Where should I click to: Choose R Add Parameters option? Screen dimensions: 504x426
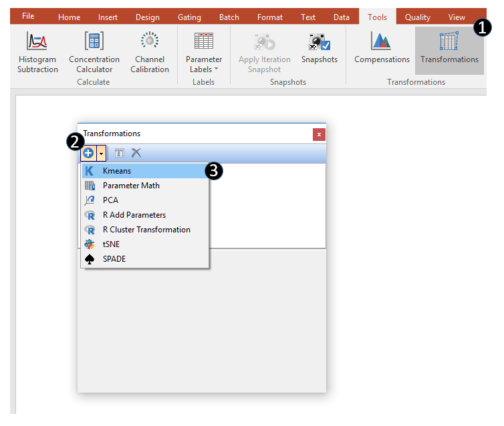pos(134,215)
